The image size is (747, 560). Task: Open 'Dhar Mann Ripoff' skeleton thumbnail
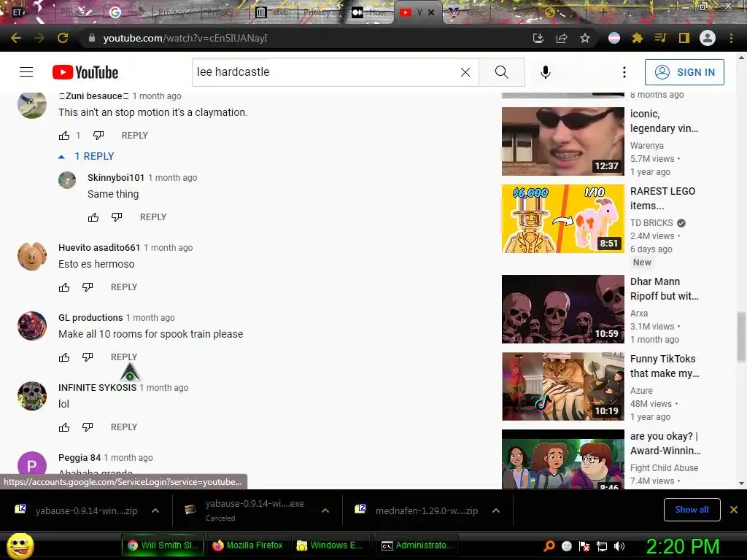[x=563, y=309]
